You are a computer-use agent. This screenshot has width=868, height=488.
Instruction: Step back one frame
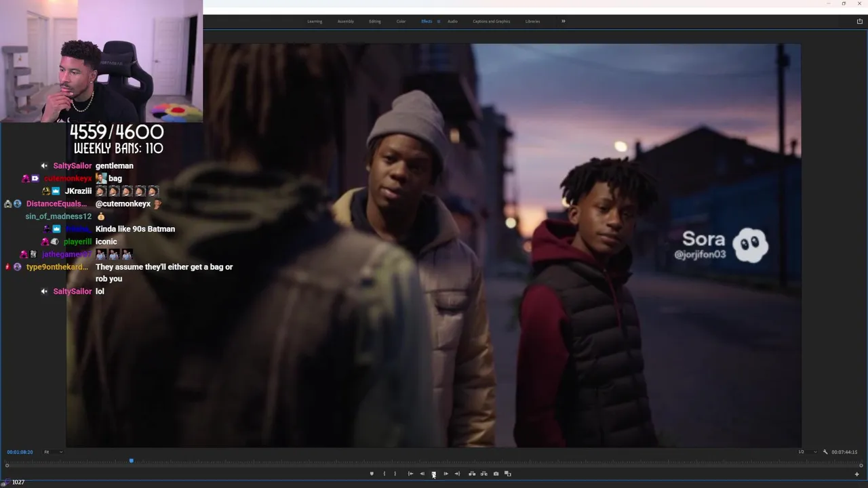click(x=422, y=474)
